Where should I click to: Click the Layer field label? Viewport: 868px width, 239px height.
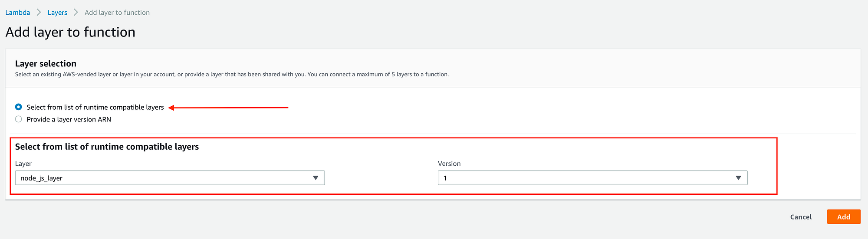tap(23, 164)
